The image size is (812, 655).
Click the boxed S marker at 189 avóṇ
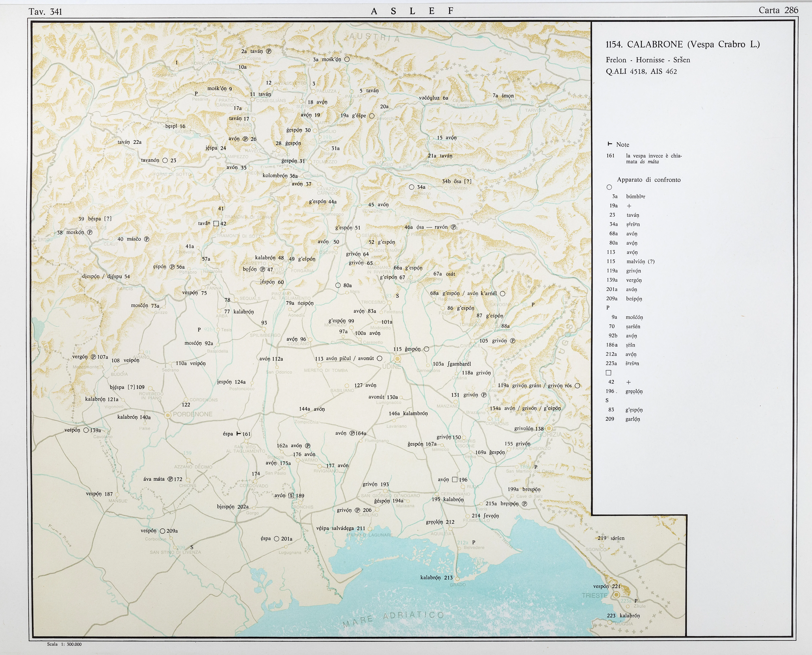point(291,495)
